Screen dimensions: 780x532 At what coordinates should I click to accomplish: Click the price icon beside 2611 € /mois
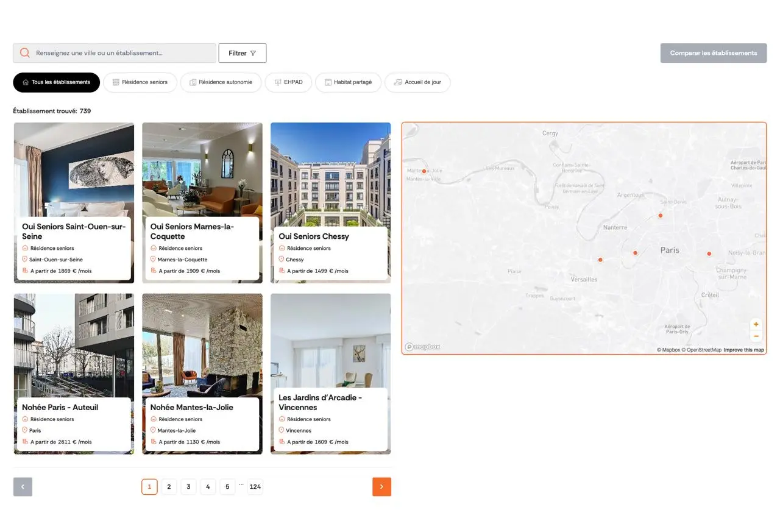(25, 442)
